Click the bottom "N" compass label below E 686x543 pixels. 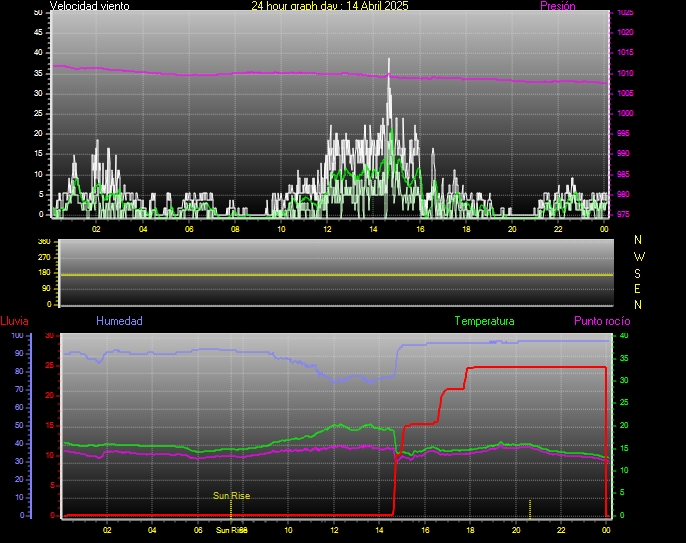tap(638, 305)
